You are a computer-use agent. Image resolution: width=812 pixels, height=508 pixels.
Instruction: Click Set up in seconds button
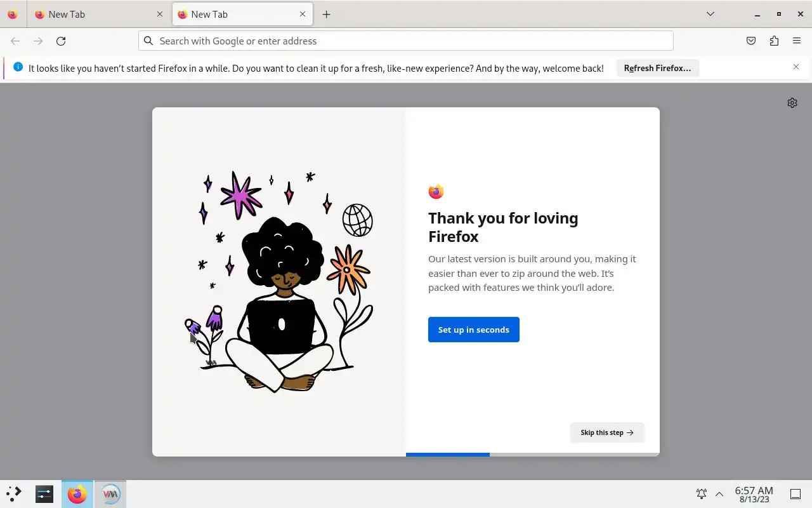(x=474, y=330)
